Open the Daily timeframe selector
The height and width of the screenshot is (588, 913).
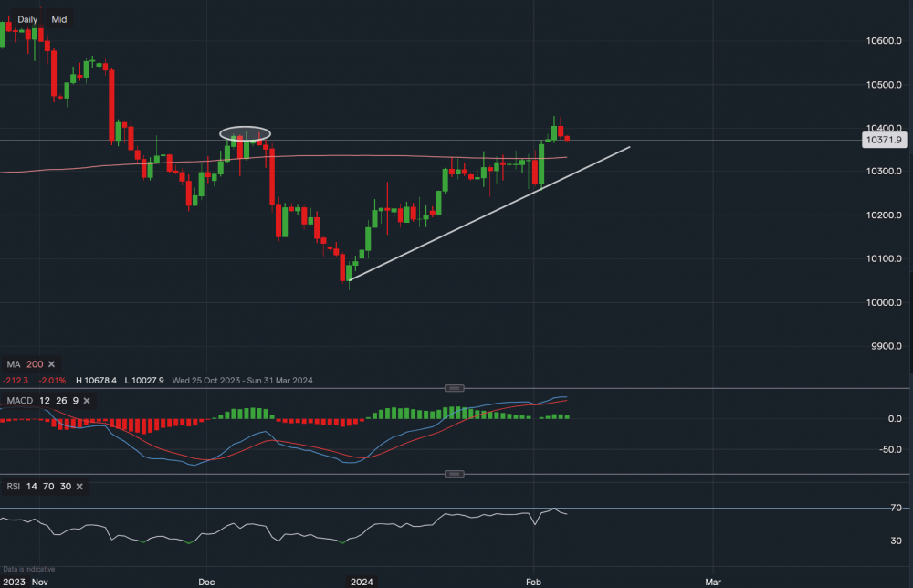pyautogui.click(x=27, y=19)
